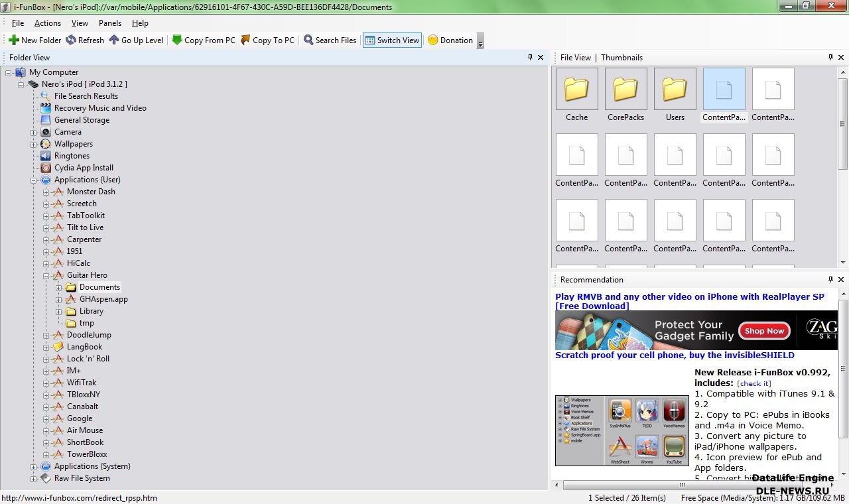The image size is (849, 504).
Task: Pin the File View panel
Action: [830, 58]
